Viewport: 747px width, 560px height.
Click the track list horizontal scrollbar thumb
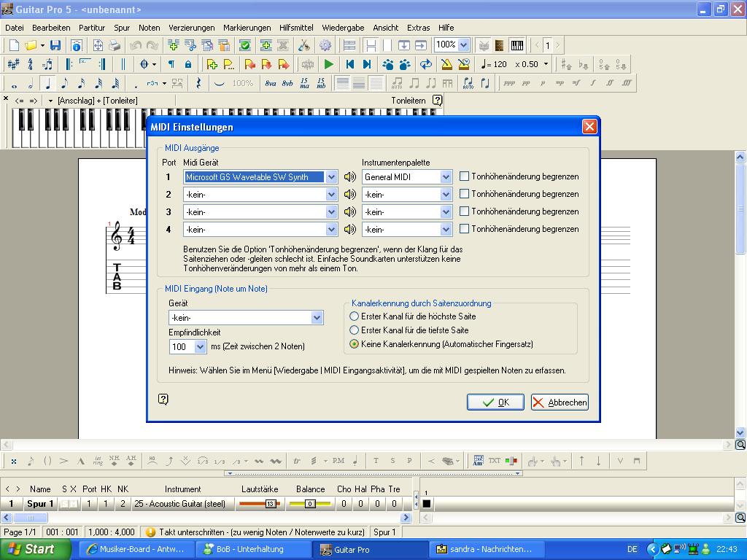31,518
